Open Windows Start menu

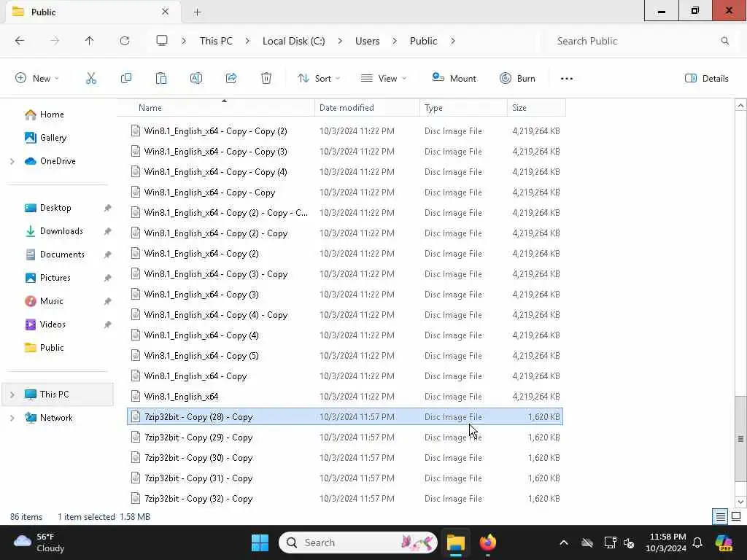click(x=260, y=542)
